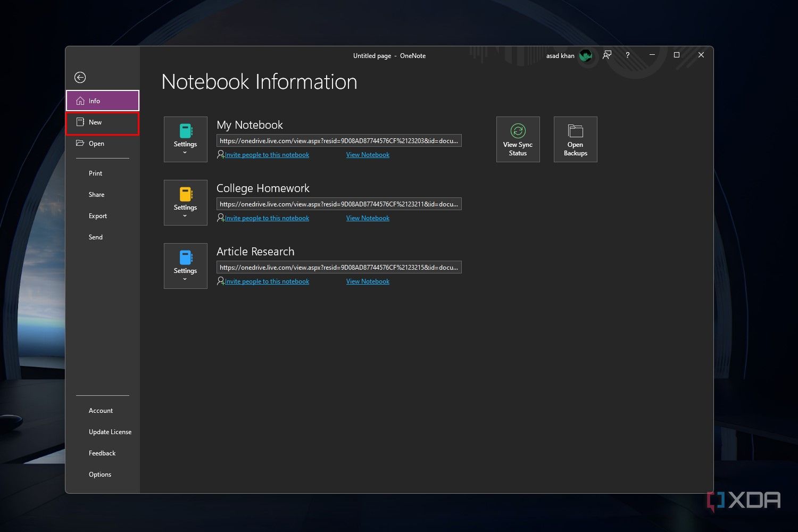Expand Settings dropdown for My Notebook
Screen dimensions: 798x532
coord(186,139)
